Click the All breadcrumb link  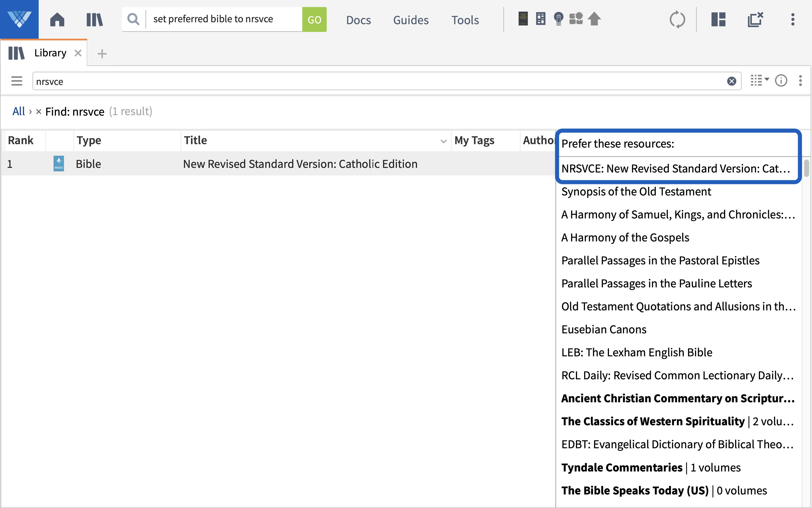click(18, 111)
